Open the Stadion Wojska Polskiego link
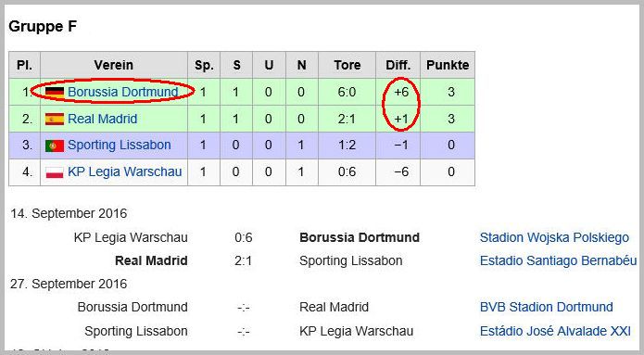The image size is (644, 355). (x=554, y=237)
